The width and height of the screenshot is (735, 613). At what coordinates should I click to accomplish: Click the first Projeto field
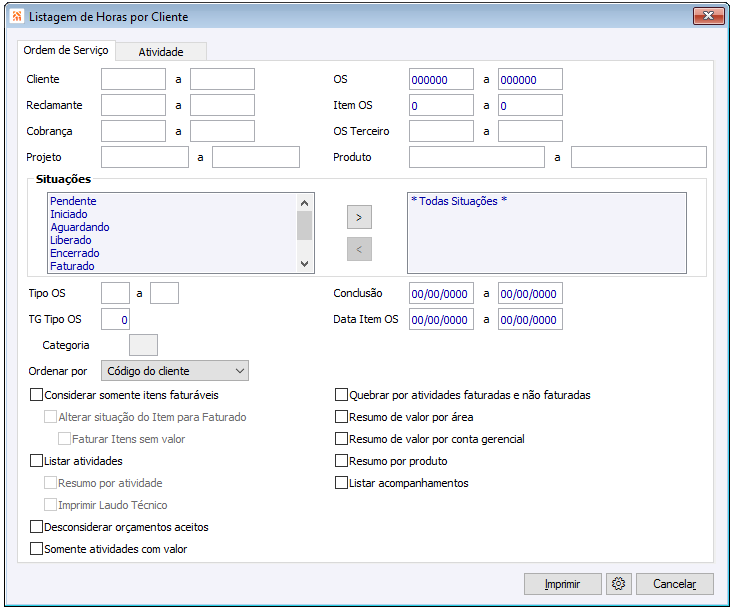click(x=145, y=157)
